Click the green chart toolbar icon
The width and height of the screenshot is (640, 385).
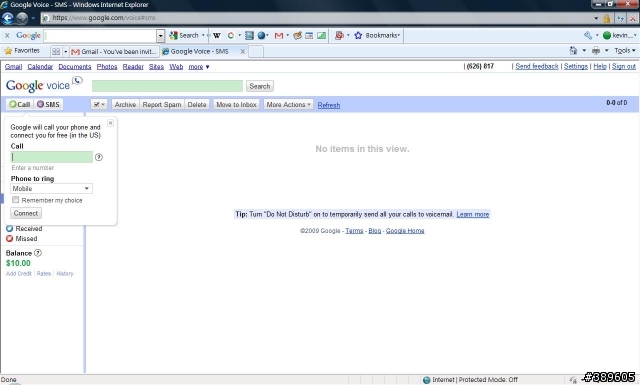coord(322,36)
